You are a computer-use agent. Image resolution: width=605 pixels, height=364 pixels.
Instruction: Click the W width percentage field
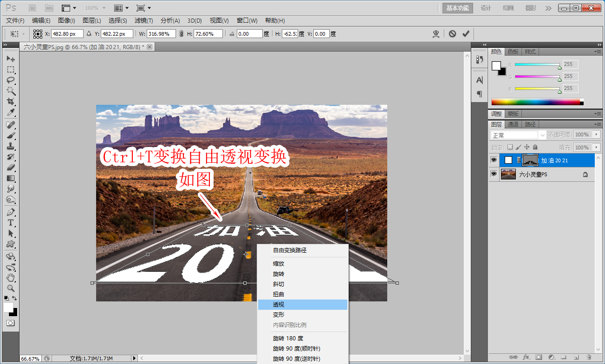point(162,34)
